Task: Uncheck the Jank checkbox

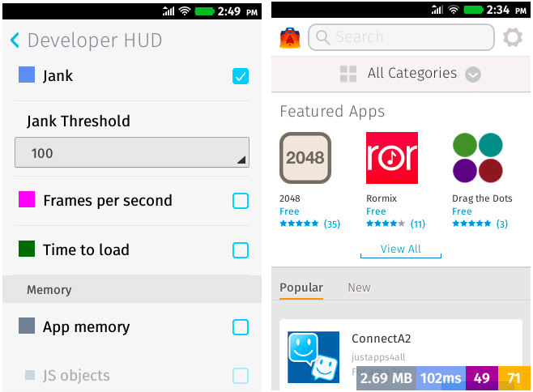Action: click(241, 76)
